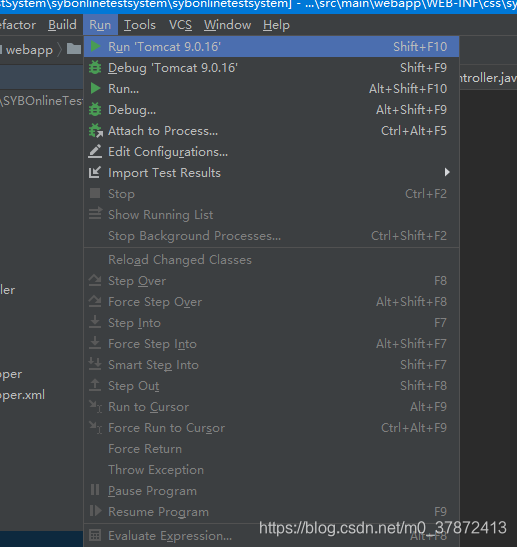This screenshot has width=517, height=547.
Task: Click the SYBOnlineTes path in project tree
Action: click(41, 101)
